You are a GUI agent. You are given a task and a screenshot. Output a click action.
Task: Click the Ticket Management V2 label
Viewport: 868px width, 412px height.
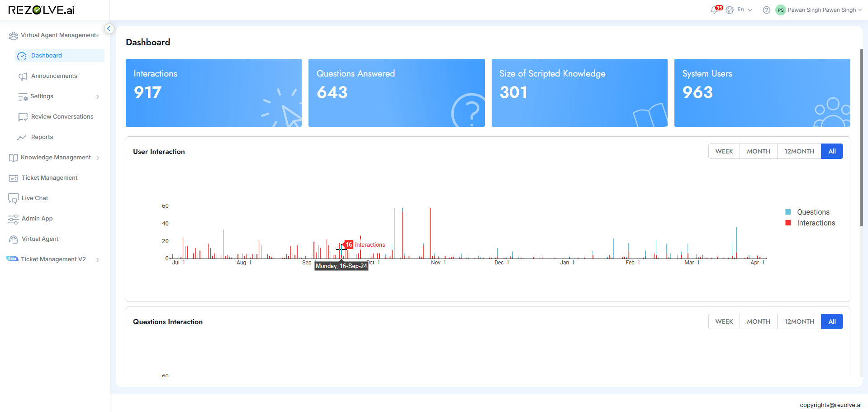click(53, 259)
